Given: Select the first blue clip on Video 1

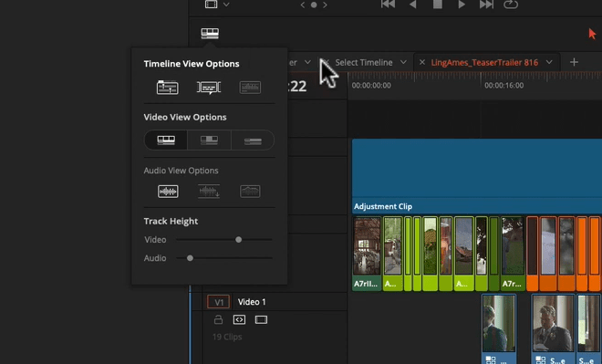Looking at the screenshot, I should tap(499, 329).
